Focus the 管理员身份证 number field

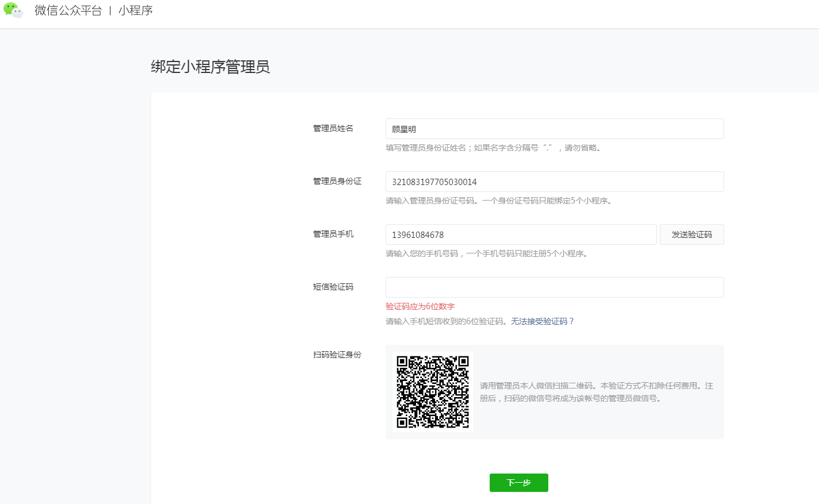(555, 182)
